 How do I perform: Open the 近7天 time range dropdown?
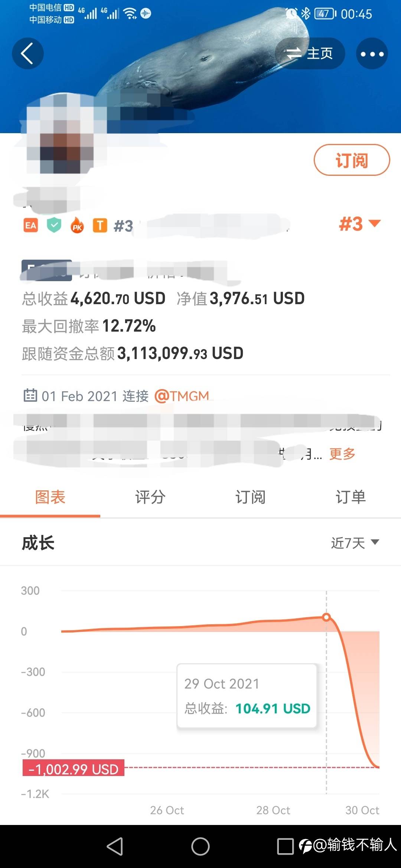coord(355,543)
